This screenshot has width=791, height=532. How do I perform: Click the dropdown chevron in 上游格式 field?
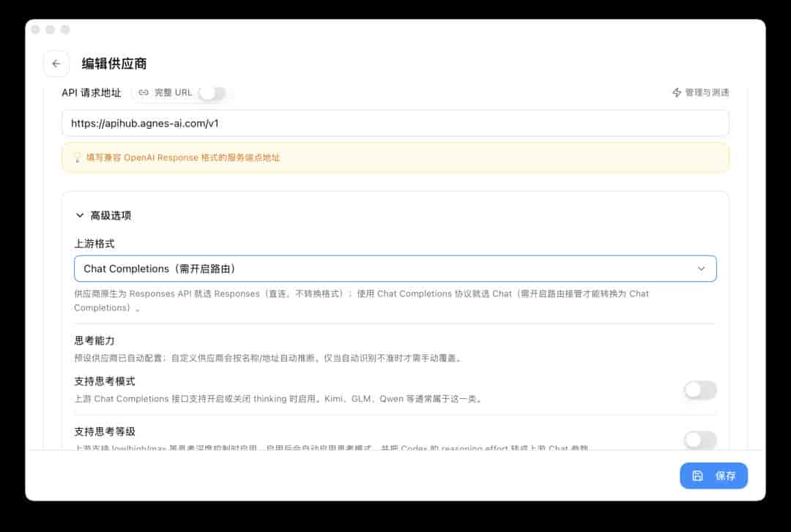coord(701,269)
